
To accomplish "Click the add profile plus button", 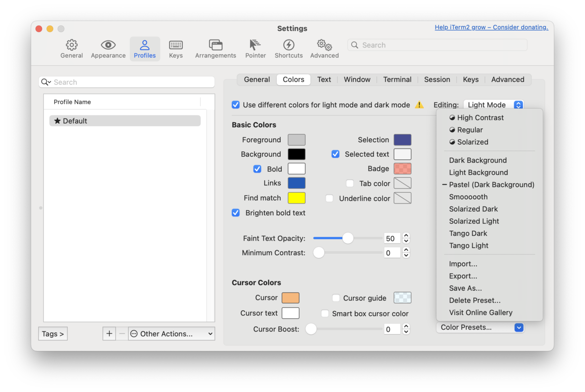I will pyautogui.click(x=109, y=334).
